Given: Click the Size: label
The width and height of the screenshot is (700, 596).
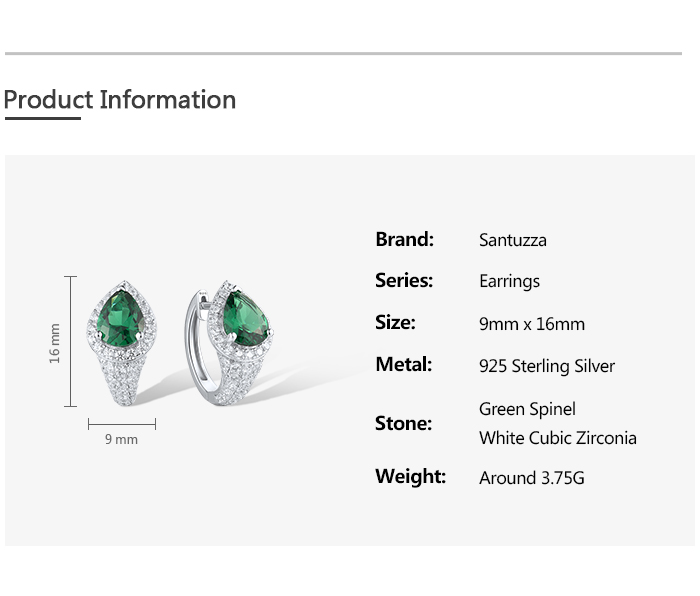Looking at the screenshot, I should (x=395, y=323).
